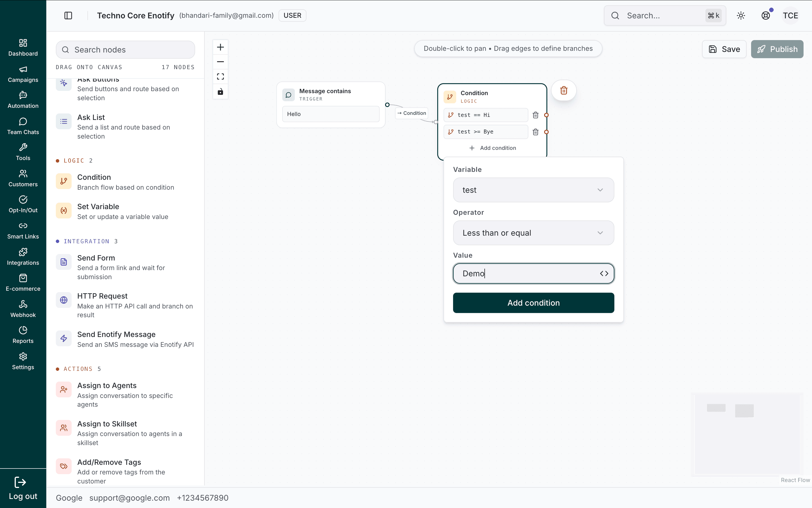Click the React Flow attribution link
Screen dimensions: 812x508
[x=795, y=480]
